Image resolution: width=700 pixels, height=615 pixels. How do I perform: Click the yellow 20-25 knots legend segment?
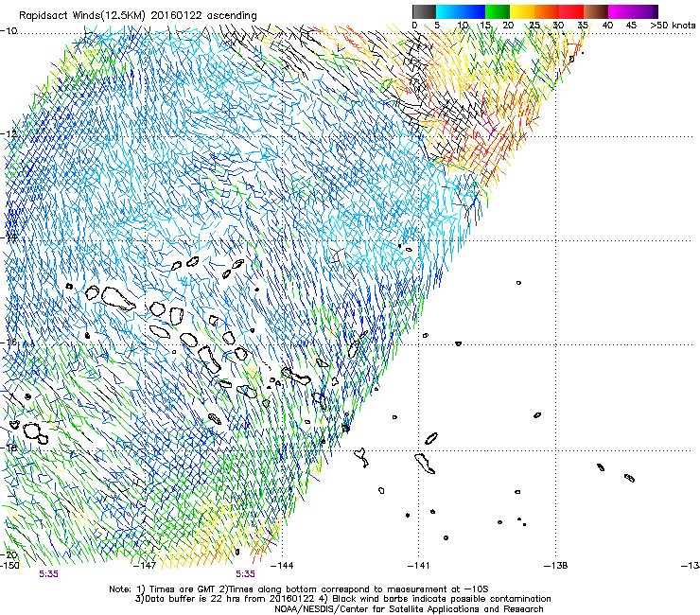pos(522,11)
